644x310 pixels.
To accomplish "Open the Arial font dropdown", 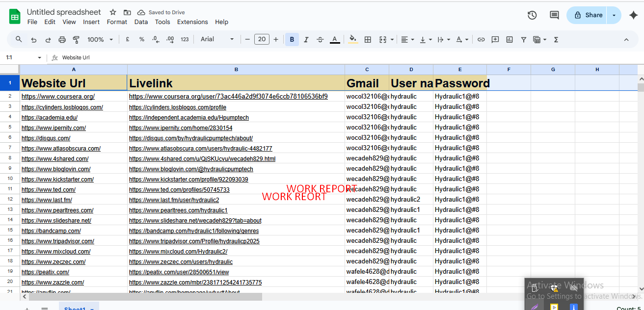I will click(217, 39).
